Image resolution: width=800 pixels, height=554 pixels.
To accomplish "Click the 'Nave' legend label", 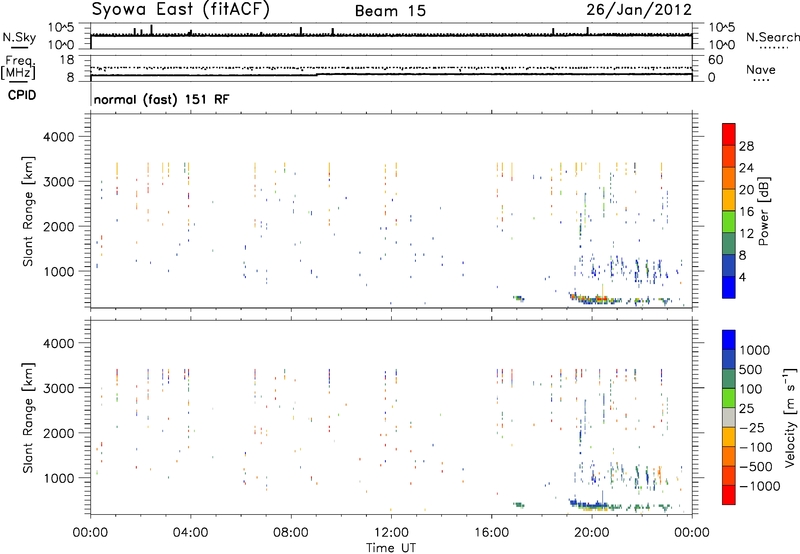I will (x=760, y=70).
